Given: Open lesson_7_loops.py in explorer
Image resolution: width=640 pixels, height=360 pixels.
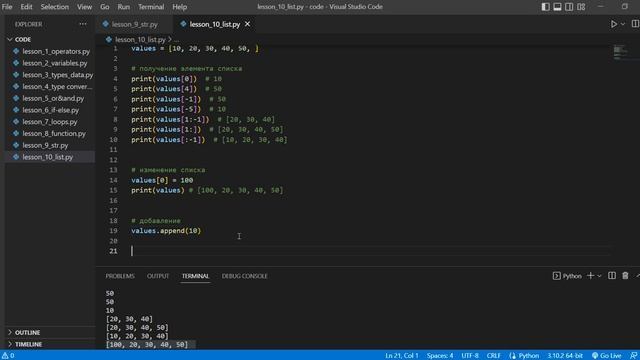Looking at the screenshot, I should 50,122.
